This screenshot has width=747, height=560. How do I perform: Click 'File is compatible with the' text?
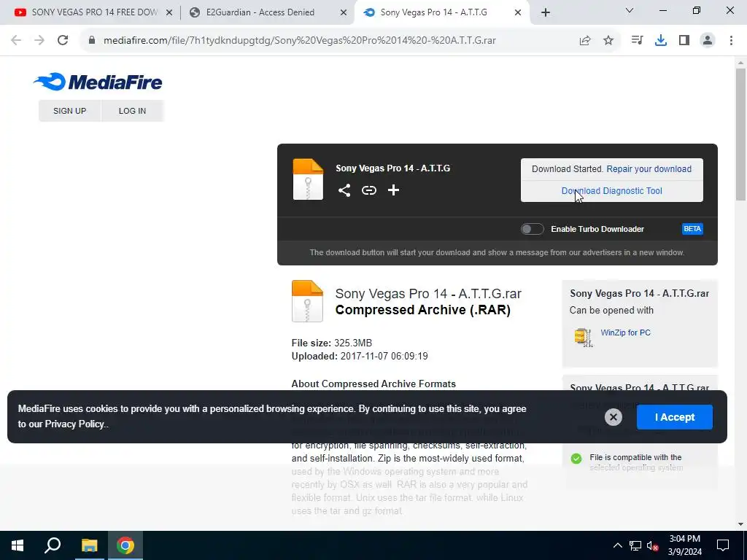click(635, 457)
